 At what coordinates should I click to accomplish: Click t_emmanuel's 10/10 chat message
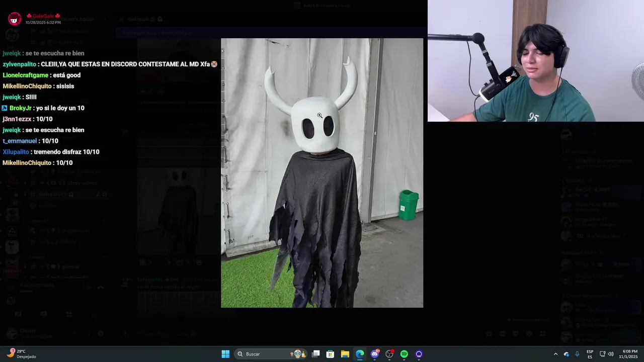(50, 141)
